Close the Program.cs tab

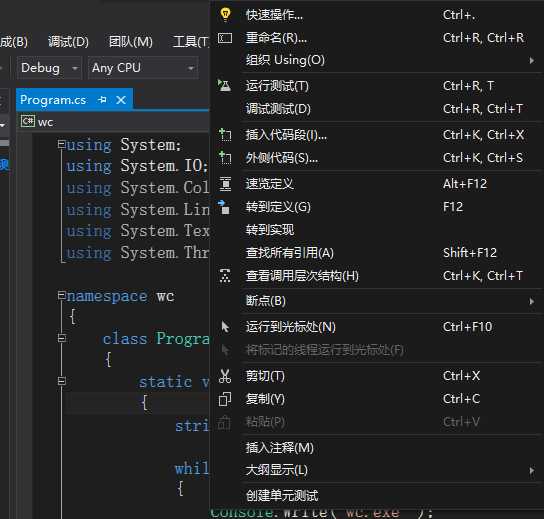tap(121, 100)
